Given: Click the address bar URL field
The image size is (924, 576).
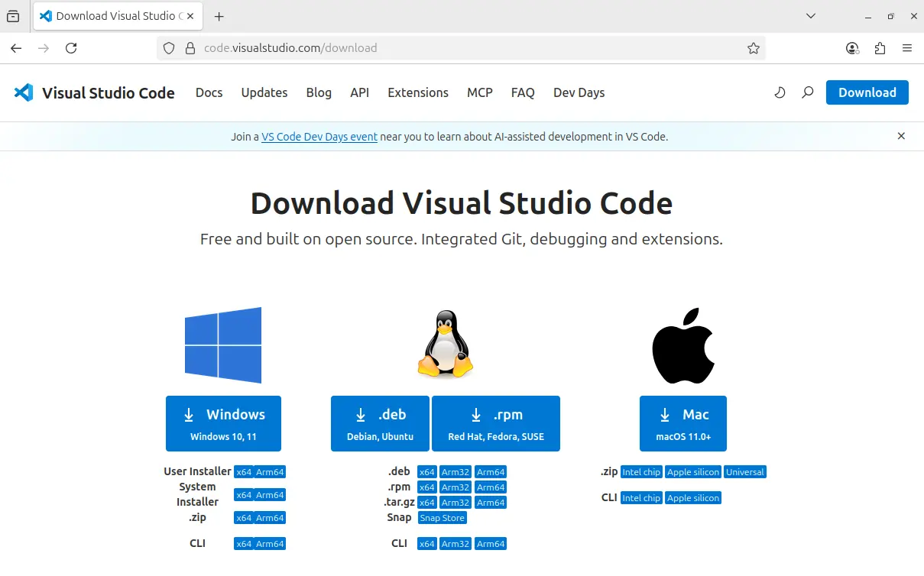Looking at the screenshot, I should tap(459, 48).
